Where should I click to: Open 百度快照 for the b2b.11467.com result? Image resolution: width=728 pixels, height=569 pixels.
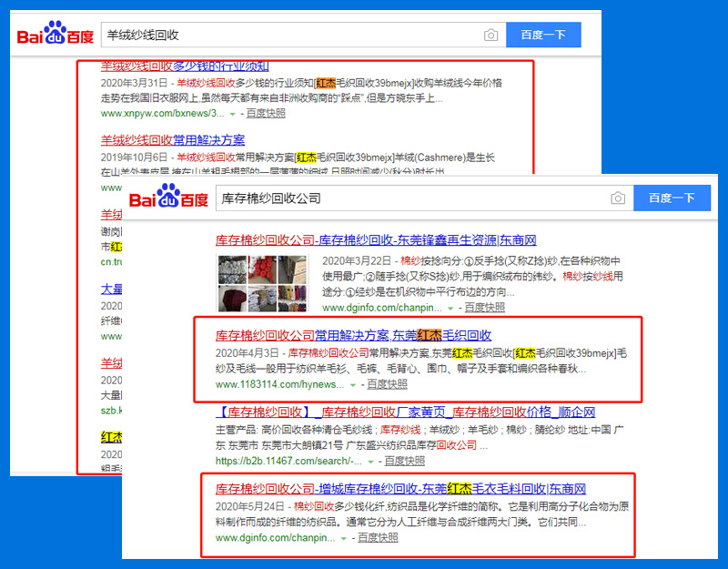point(404,461)
